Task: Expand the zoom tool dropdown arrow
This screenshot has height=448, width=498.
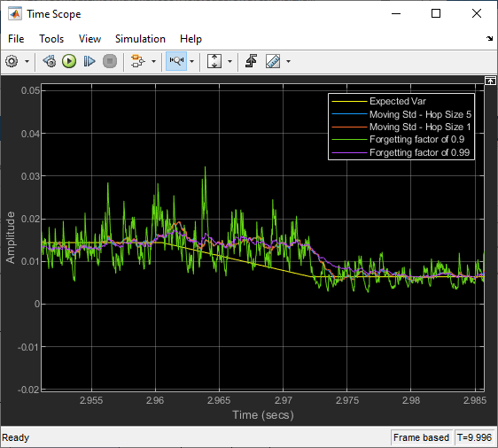Action: (x=191, y=62)
